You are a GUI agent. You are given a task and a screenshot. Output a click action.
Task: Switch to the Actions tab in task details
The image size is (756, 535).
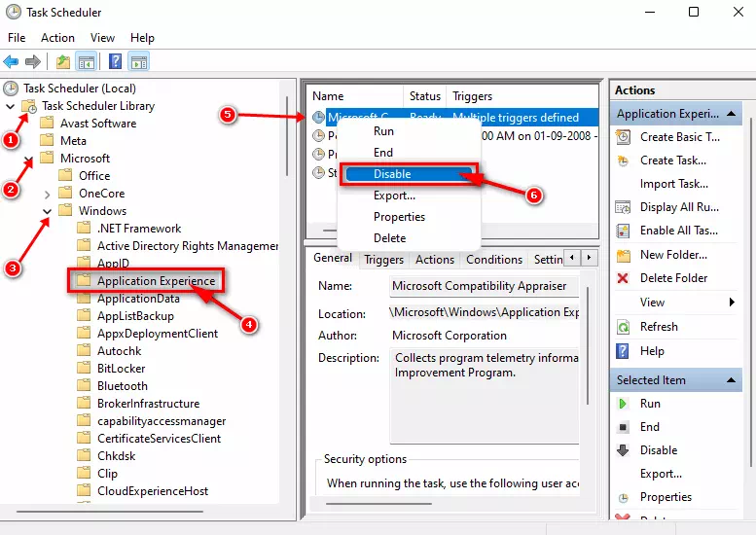(434, 260)
